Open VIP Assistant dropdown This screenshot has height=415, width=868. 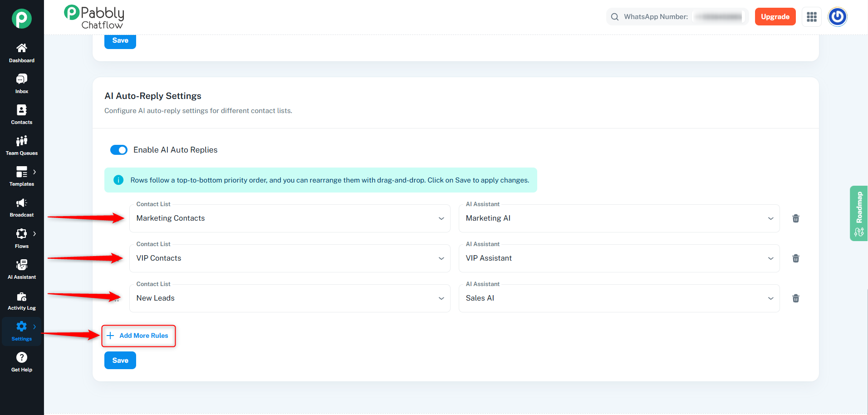[619, 258]
